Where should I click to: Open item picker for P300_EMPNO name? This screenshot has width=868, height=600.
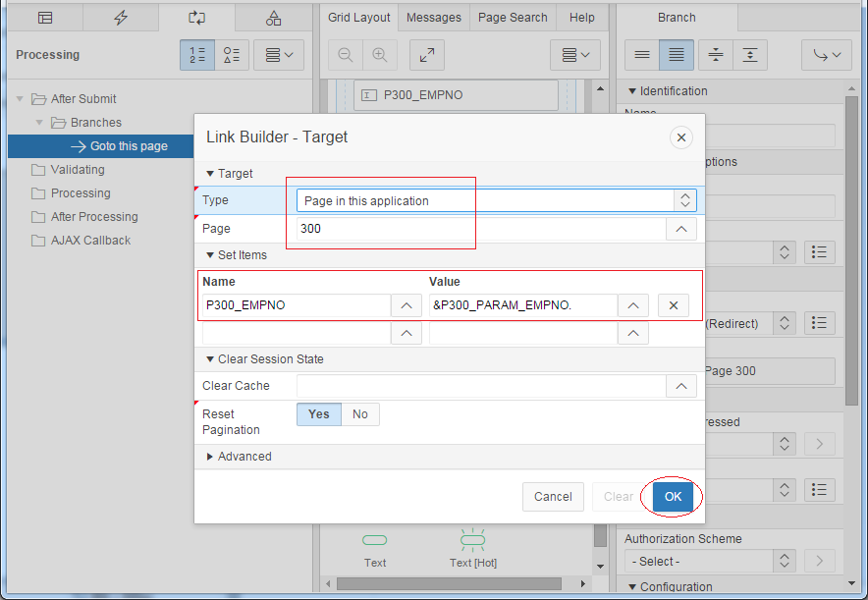pos(407,305)
